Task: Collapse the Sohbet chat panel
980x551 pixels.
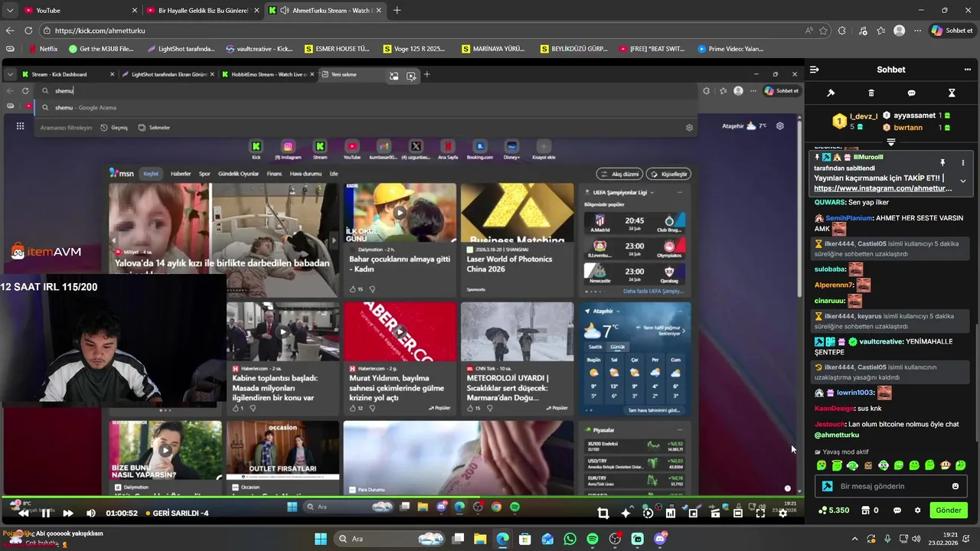Action: tap(815, 70)
